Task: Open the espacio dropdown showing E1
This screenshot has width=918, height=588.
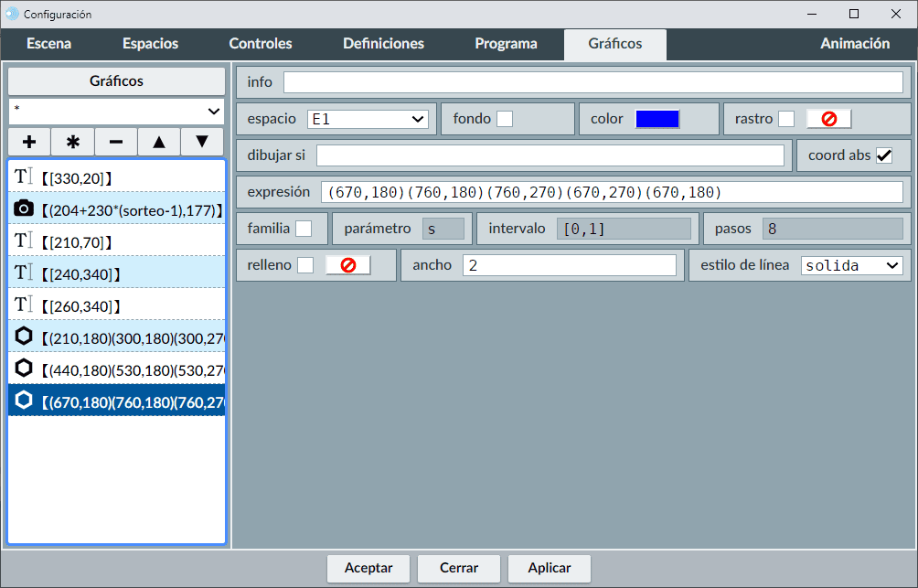Action: (368, 119)
